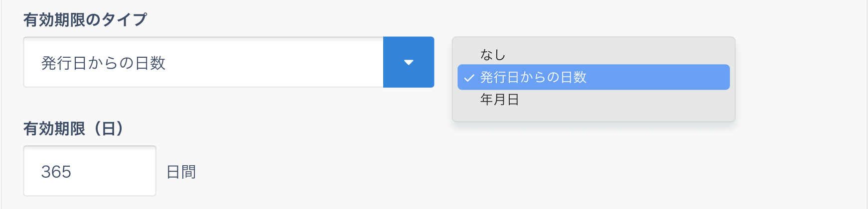The image size is (868, 209).
Task: Click the 有効期限（日） label
Action: click(73, 129)
